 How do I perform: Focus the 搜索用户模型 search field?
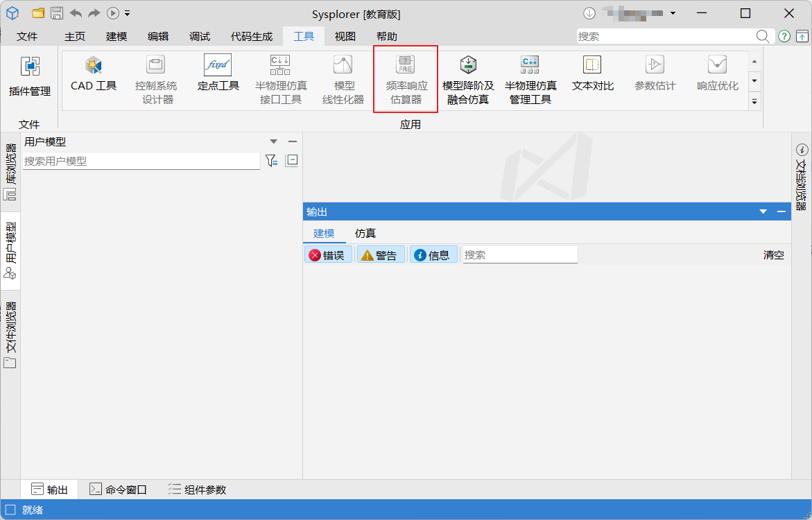[x=141, y=161]
